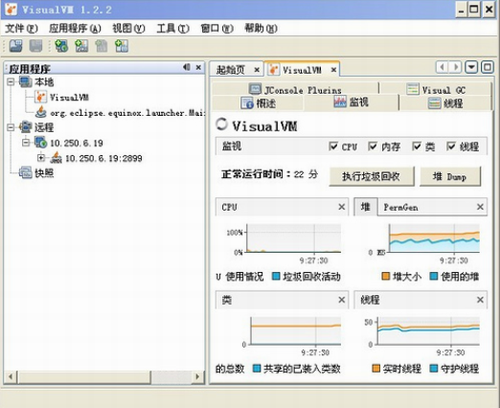Collapse the 10.250.6.19 host node

[26, 143]
